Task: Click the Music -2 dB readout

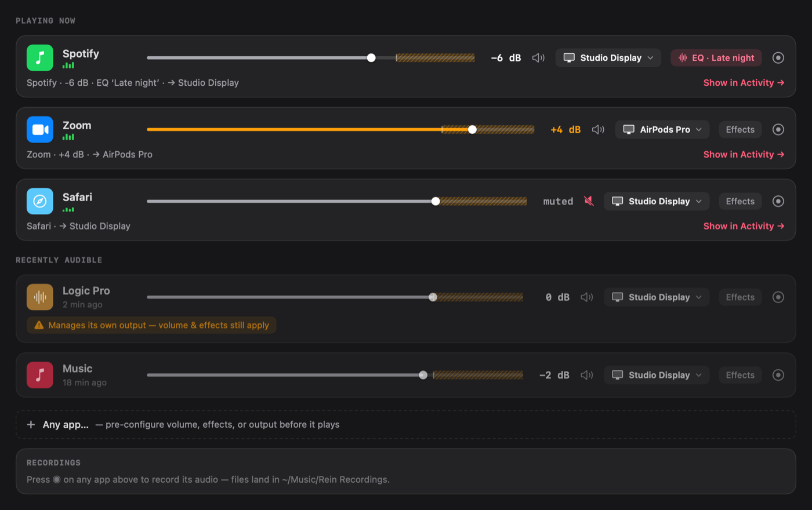Action: [554, 375]
